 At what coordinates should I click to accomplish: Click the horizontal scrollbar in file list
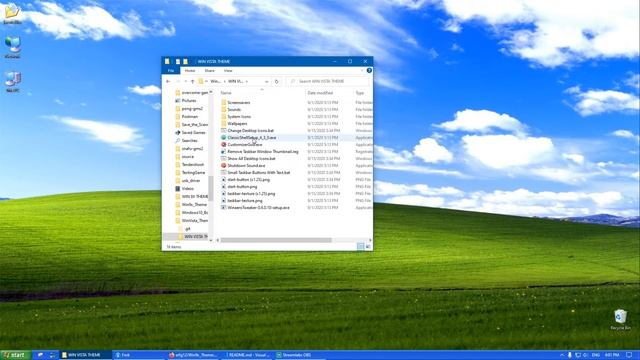[276, 240]
